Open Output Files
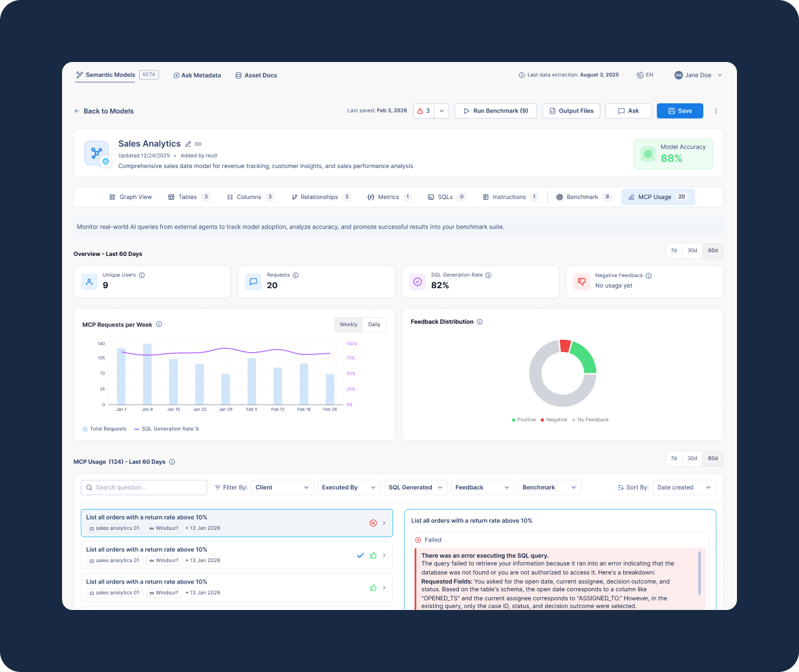This screenshot has height=672, width=799. point(571,111)
